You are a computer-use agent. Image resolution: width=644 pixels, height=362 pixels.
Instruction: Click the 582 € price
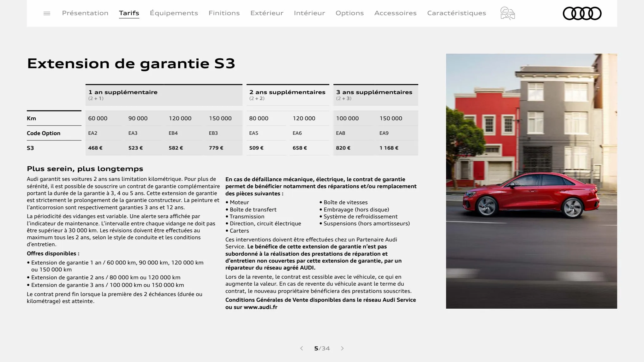coord(176,148)
